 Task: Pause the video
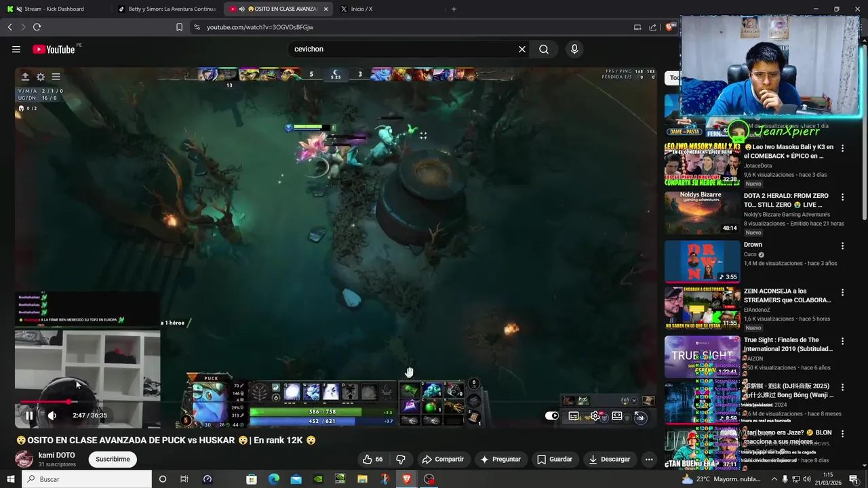[29, 415]
